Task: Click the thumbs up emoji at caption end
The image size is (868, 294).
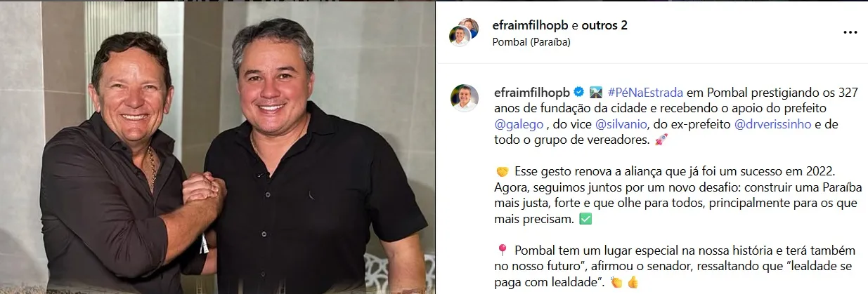Action: tap(633, 283)
